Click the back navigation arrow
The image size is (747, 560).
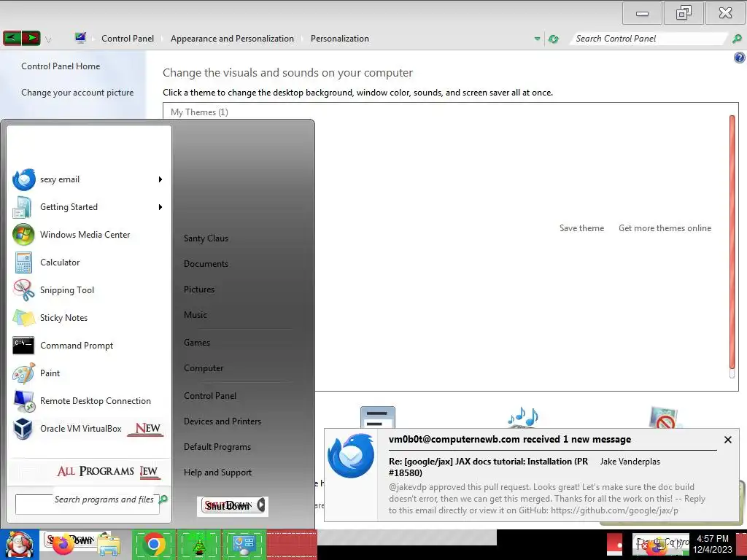(x=12, y=38)
